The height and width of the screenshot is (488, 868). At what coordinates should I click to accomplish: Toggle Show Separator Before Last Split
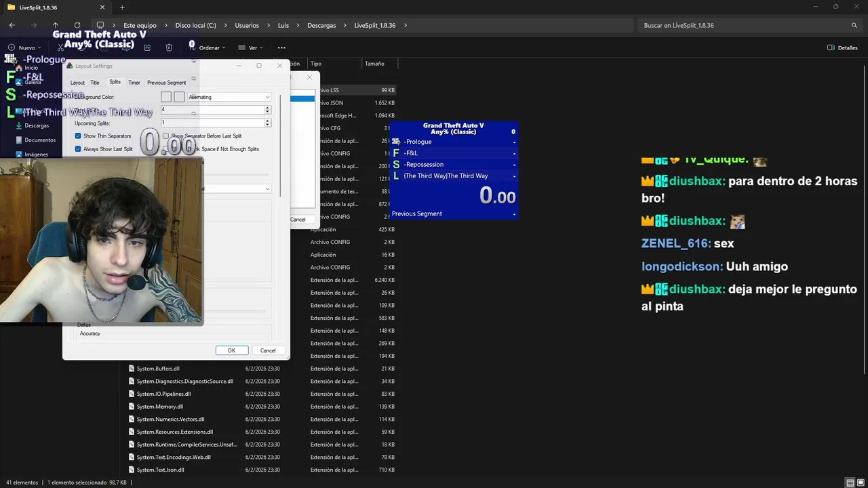coord(165,136)
